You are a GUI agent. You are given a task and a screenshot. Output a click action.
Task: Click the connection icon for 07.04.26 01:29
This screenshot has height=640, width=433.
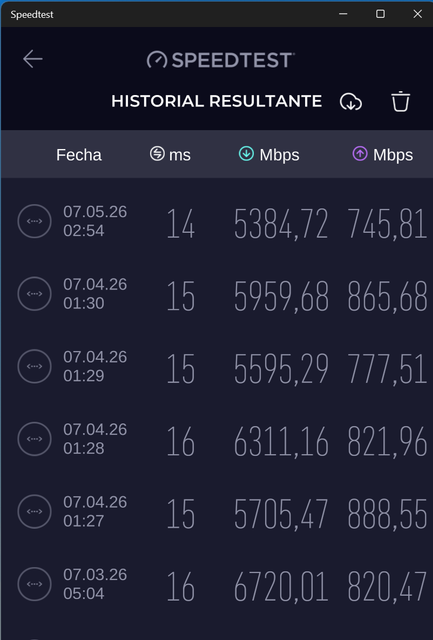click(34, 367)
